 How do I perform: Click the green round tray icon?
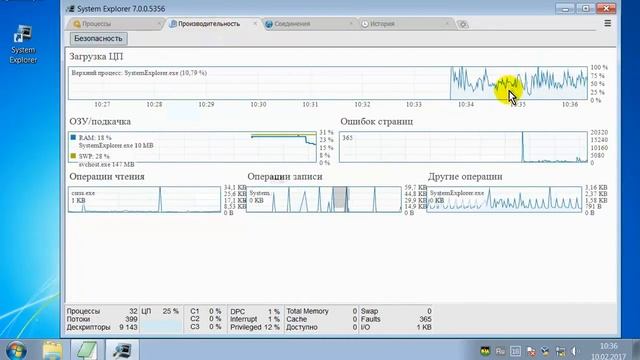485,351
